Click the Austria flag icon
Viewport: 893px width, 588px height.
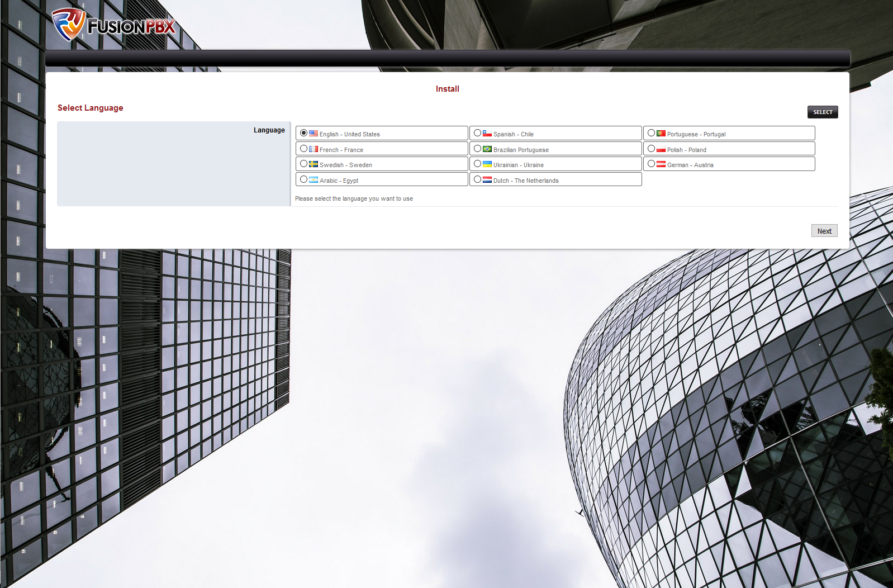(x=661, y=164)
